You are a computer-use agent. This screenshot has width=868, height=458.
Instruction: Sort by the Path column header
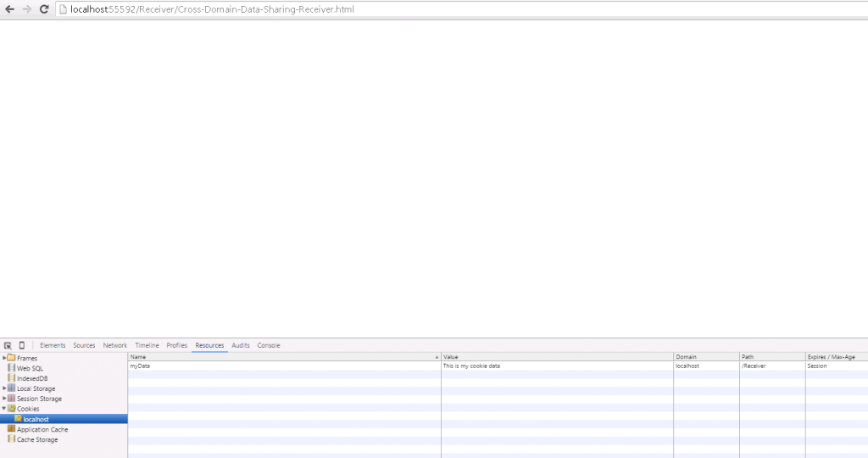click(x=773, y=357)
